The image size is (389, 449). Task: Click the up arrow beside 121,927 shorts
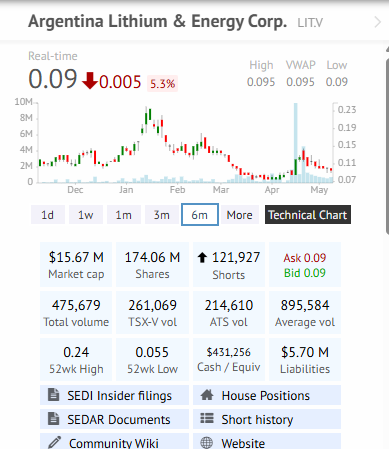click(202, 258)
